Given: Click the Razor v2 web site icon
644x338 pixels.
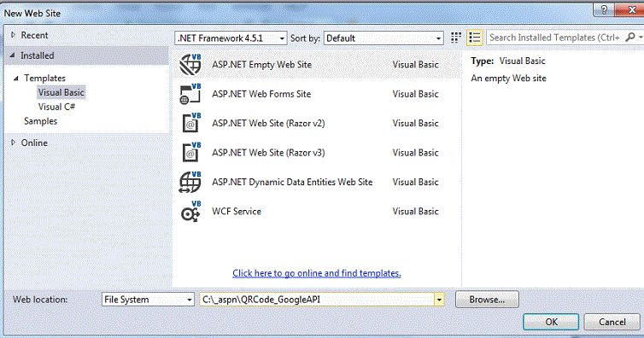Looking at the screenshot, I should click(191, 123).
